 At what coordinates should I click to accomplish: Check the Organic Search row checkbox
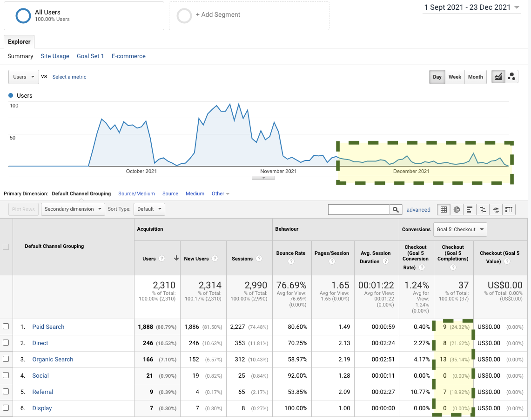6,359
